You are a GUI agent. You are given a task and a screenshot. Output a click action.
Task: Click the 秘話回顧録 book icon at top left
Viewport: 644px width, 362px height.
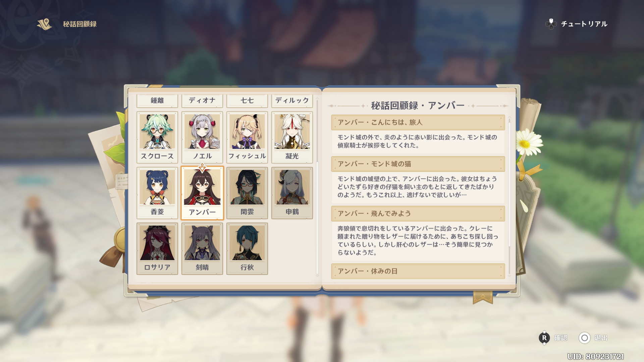click(45, 24)
